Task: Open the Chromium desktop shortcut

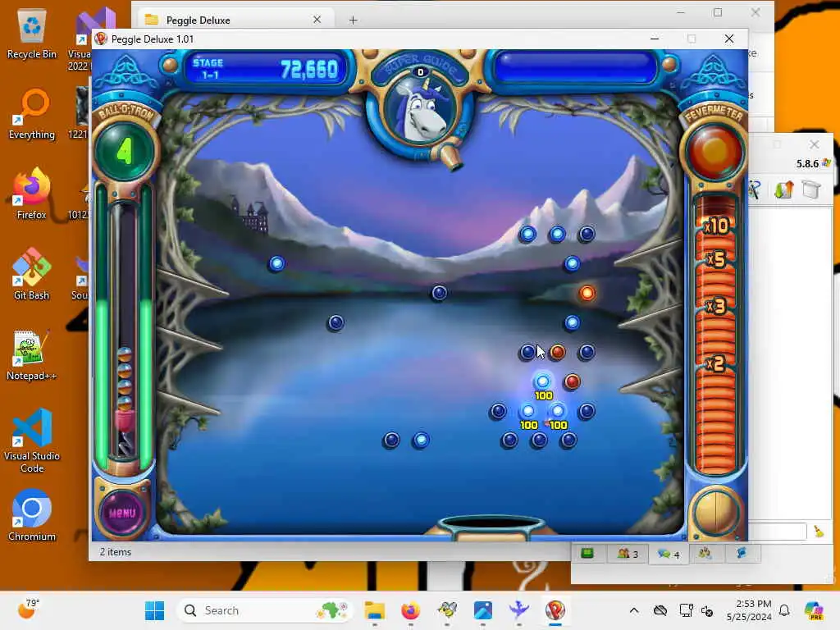Action: coord(32,515)
